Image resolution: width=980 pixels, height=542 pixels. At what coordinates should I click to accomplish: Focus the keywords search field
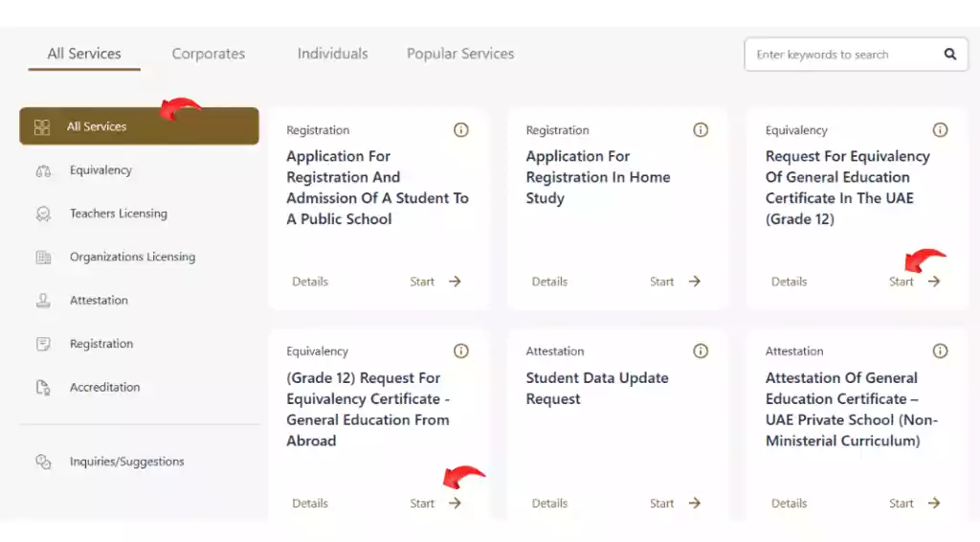pos(844,55)
